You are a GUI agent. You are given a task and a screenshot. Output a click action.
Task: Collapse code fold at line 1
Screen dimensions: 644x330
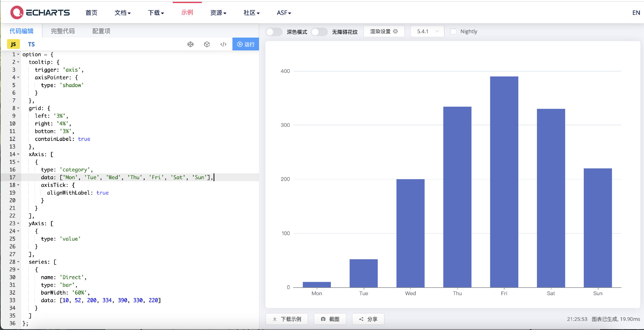(x=18, y=54)
